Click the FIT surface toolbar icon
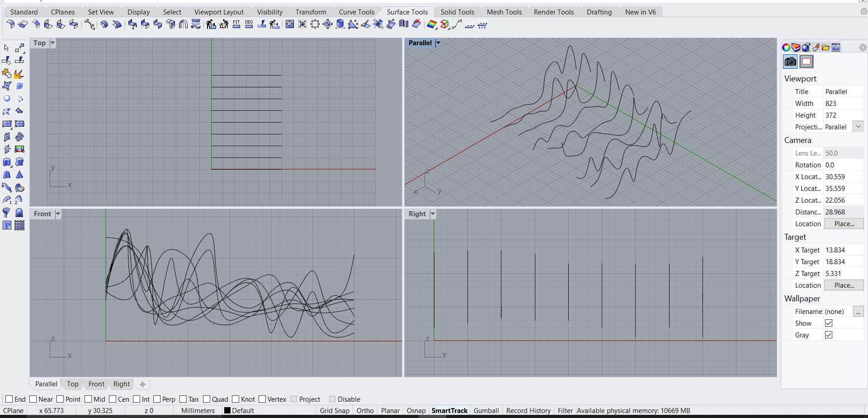The height and width of the screenshot is (418, 868). point(236,24)
